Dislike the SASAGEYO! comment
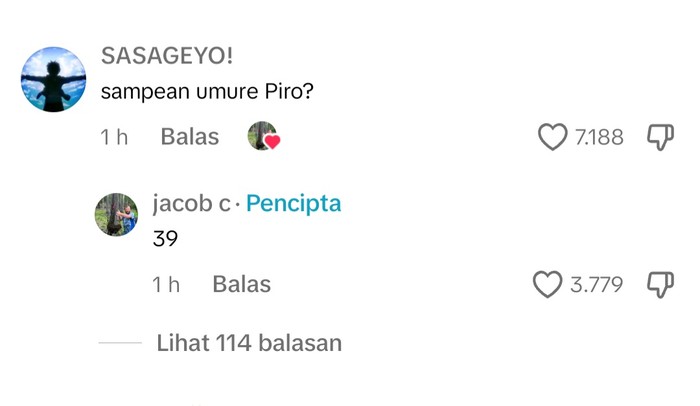 pyautogui.click(x=661, y=137)
